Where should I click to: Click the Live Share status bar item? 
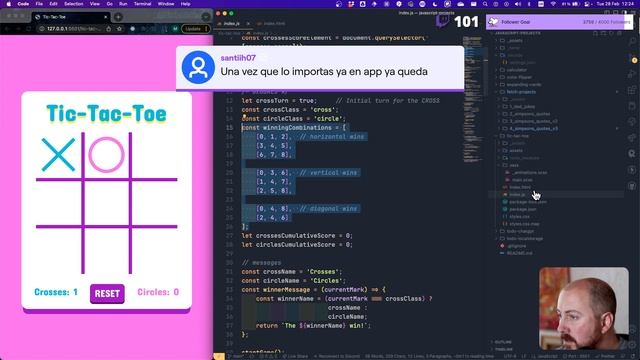(x=296, y=356)
